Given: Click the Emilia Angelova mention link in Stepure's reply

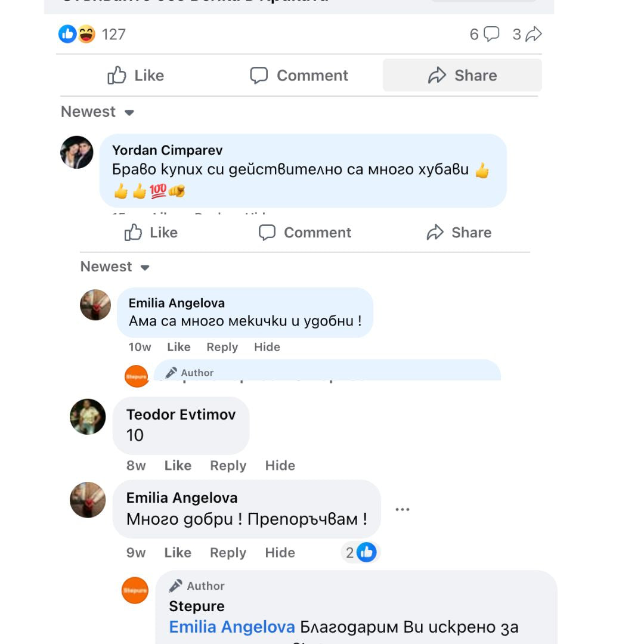Looking at the screenshot, I should point(231,626).
